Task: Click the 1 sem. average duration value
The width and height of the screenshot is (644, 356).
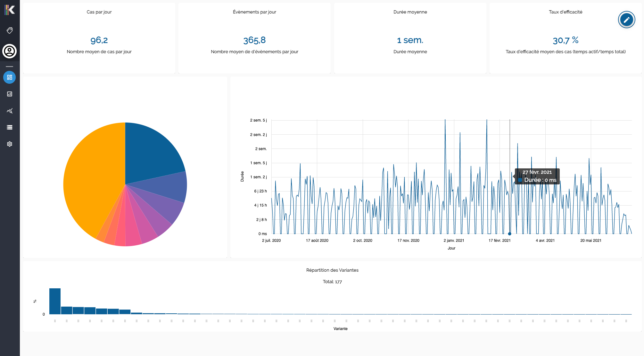Action: (410, 40)
